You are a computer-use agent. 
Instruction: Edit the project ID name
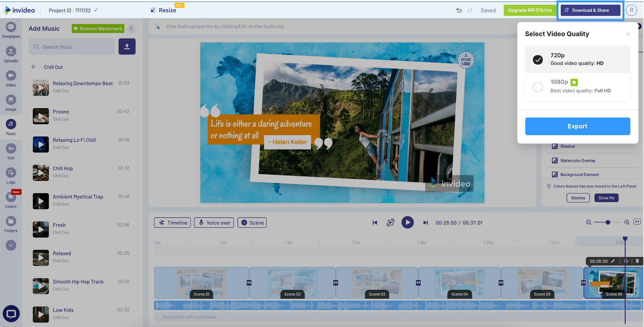tap(96, 10)
